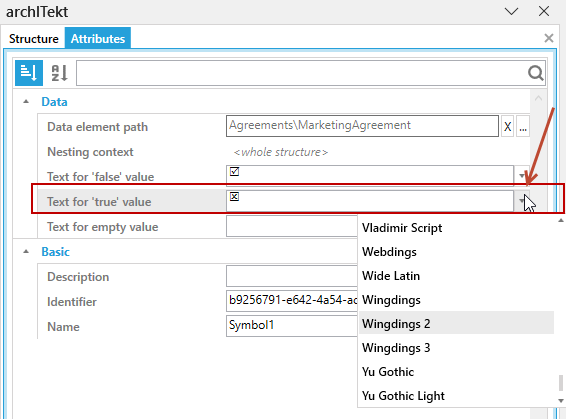
Task: Switch to the Attributes tab
Action: click(98, 39)
